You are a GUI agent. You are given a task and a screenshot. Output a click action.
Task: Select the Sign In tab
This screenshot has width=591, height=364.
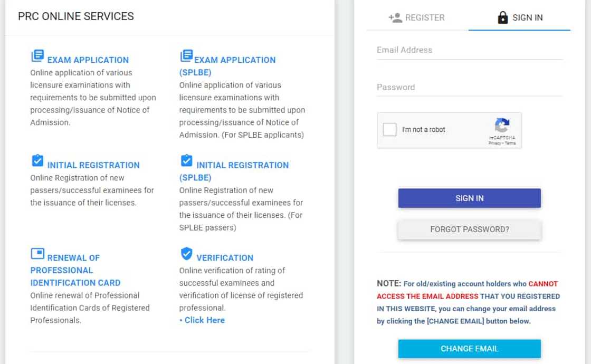tap(520, 17)
